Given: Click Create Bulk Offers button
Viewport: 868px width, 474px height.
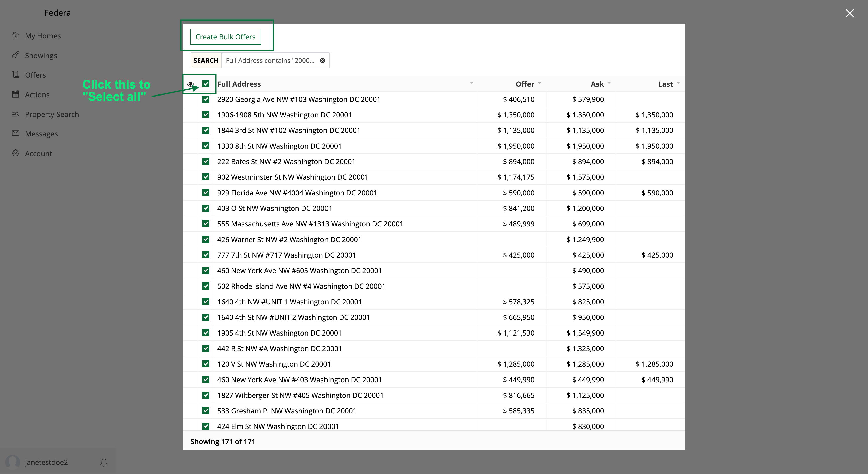Looking at the screenshot, I should (x=226, y=37).
